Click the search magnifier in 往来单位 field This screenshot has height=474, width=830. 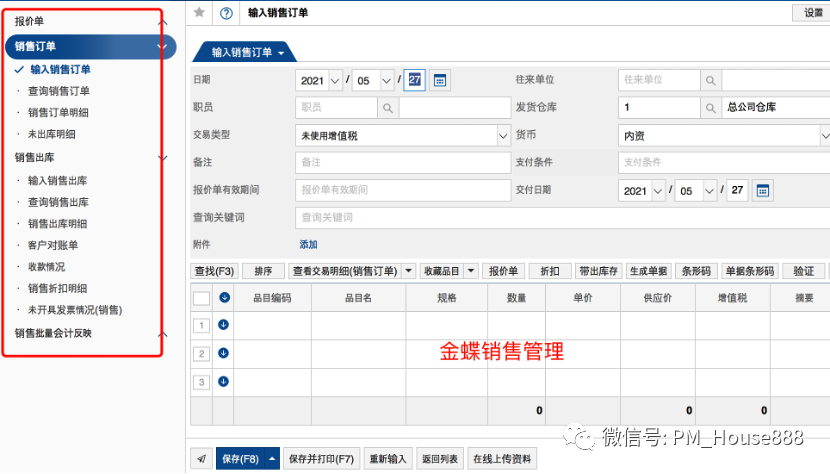click(710, 80)
